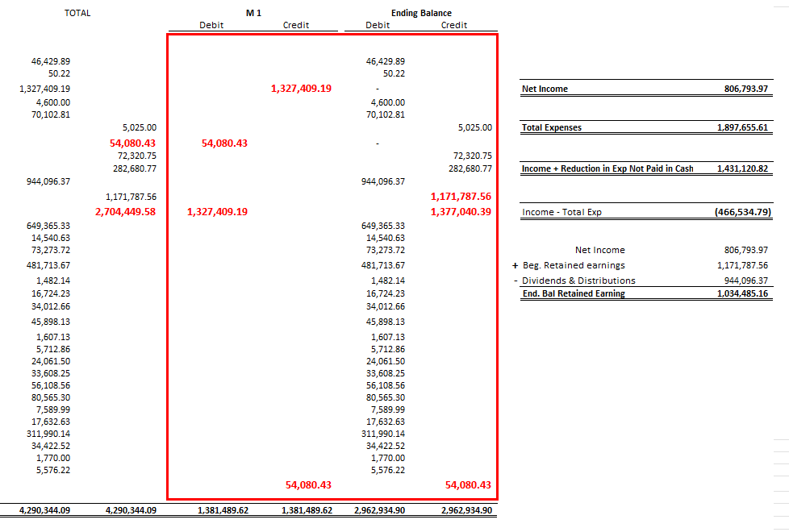This screenshot has height=532, width=789.
Task: Click 45,898.13 in Ending Balance Debit column
Action: (x=386, y=322)
